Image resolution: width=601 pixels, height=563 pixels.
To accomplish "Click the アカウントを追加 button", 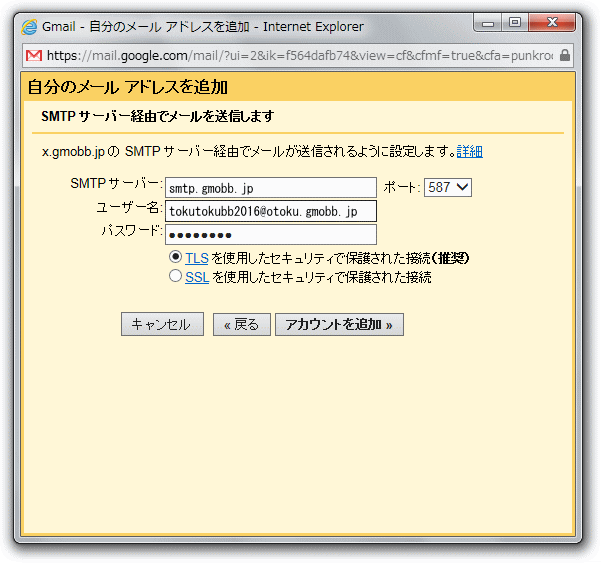I will point(339,325).
